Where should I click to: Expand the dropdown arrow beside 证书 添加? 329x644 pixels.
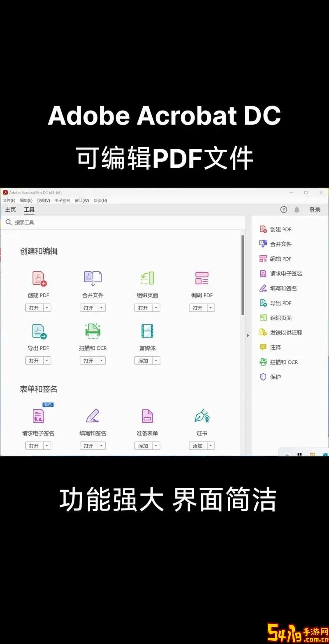(211, 446)
